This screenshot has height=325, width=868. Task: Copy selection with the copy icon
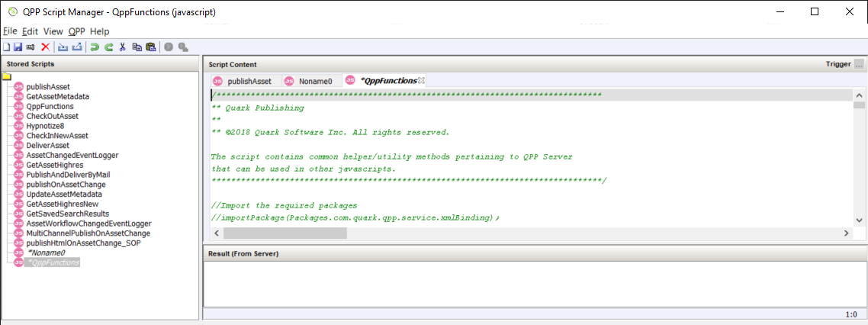[x=137, y=47]
